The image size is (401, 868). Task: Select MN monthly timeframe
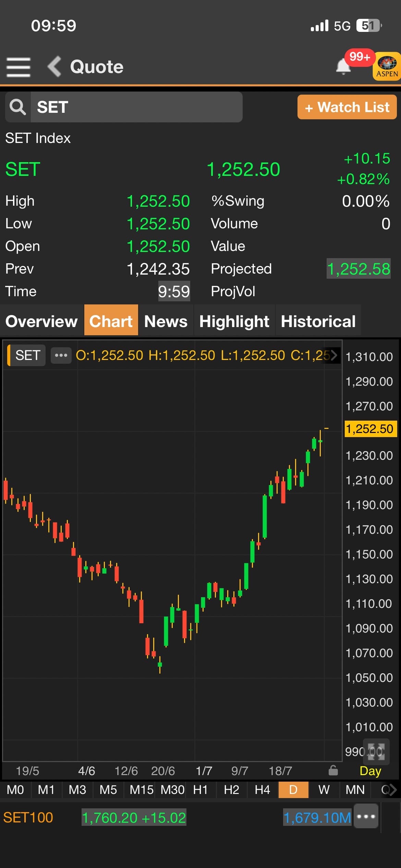[355, 790]
